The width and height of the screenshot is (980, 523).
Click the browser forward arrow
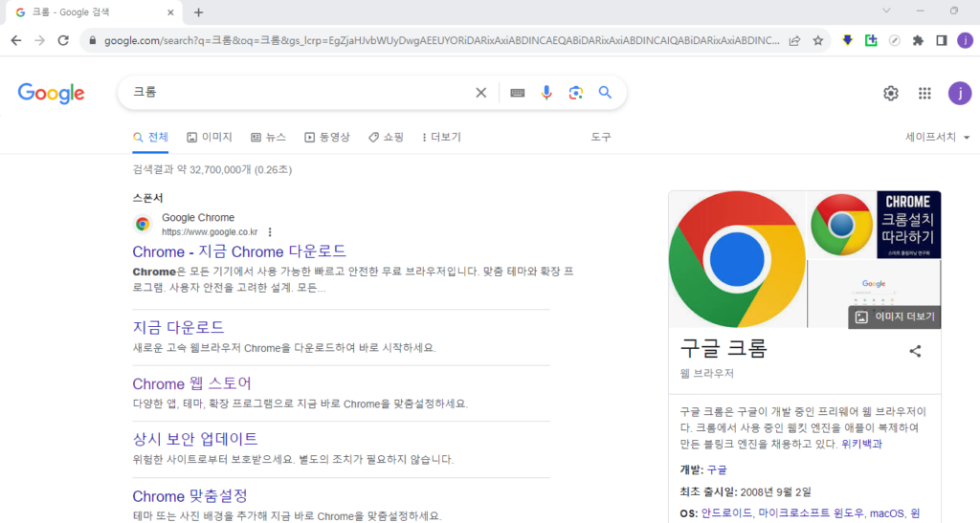tap(40, 40)
